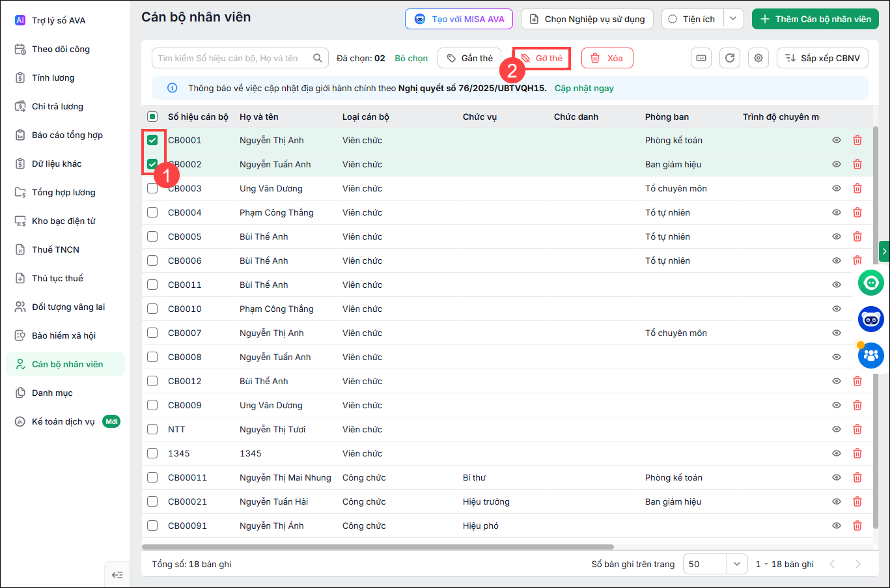
Task: Open Kho bạc điện tử menu
Action: (65, 221)
